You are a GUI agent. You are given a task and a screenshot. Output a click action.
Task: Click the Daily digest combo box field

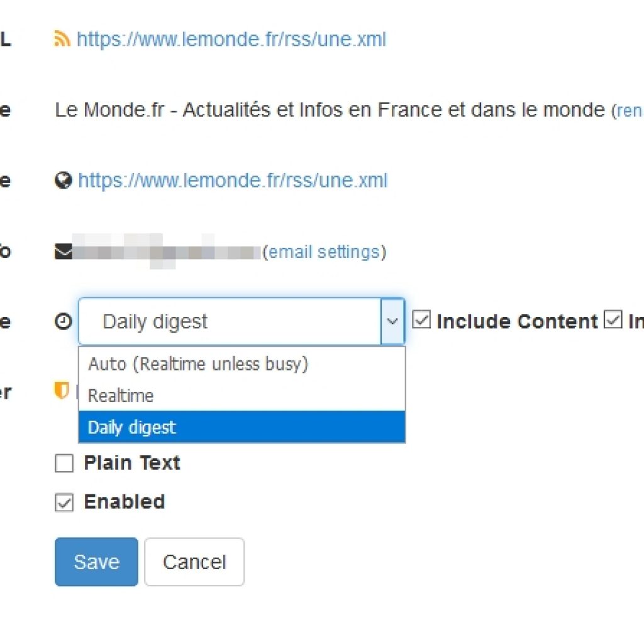tap(241, 321)
